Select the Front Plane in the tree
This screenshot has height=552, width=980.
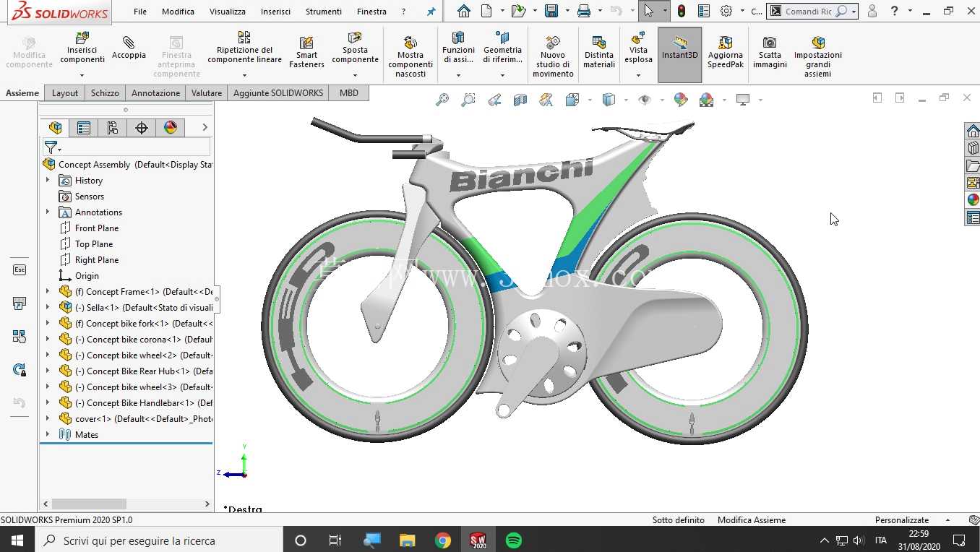click(x=97, y=228)
